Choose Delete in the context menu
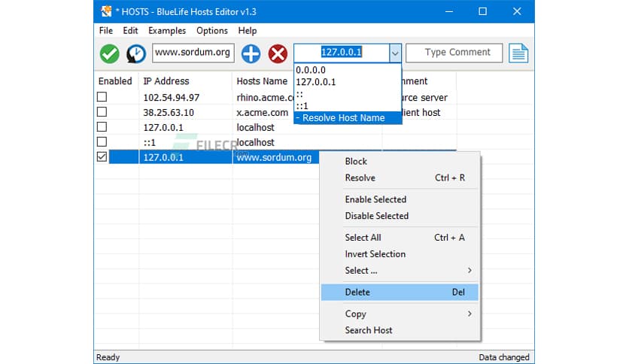The height and width of the screenshot is (364, 629). [400, 293]
